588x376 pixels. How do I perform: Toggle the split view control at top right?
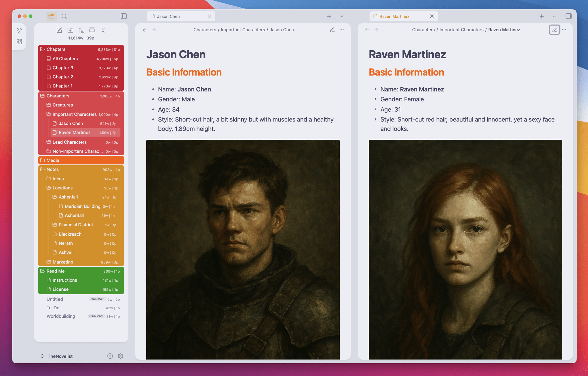pyautogui.click(x=569, y=16)
